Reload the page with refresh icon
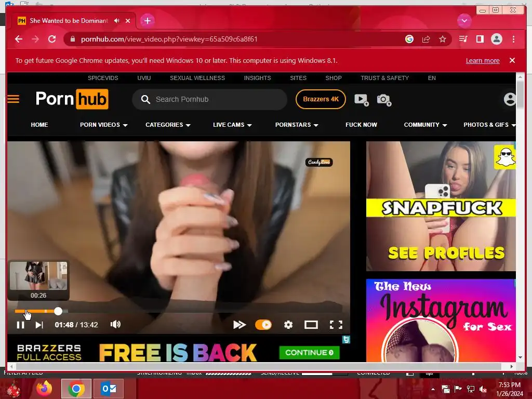 pos(52,39)
